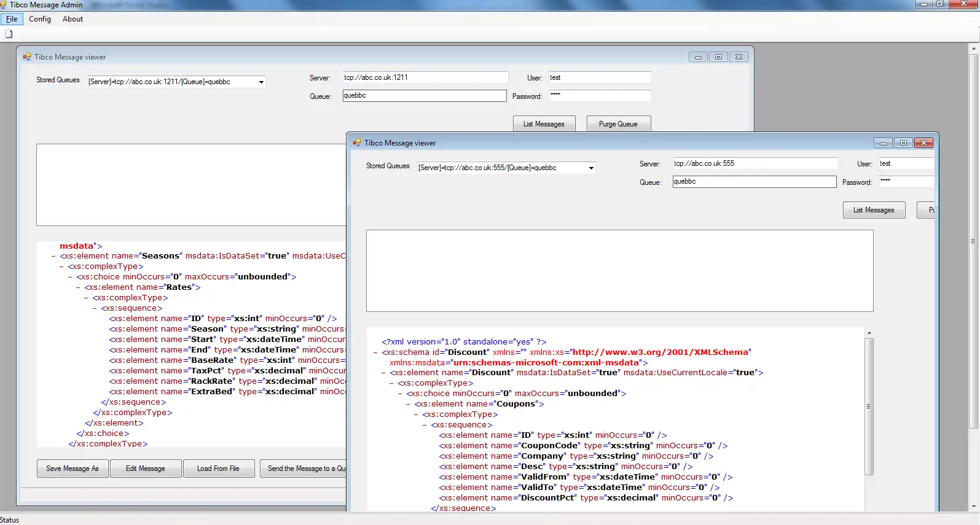980x525 pixels.
Task: Collapse the xs:schema id="Discount" node
Action: click(x=375, y=352)
